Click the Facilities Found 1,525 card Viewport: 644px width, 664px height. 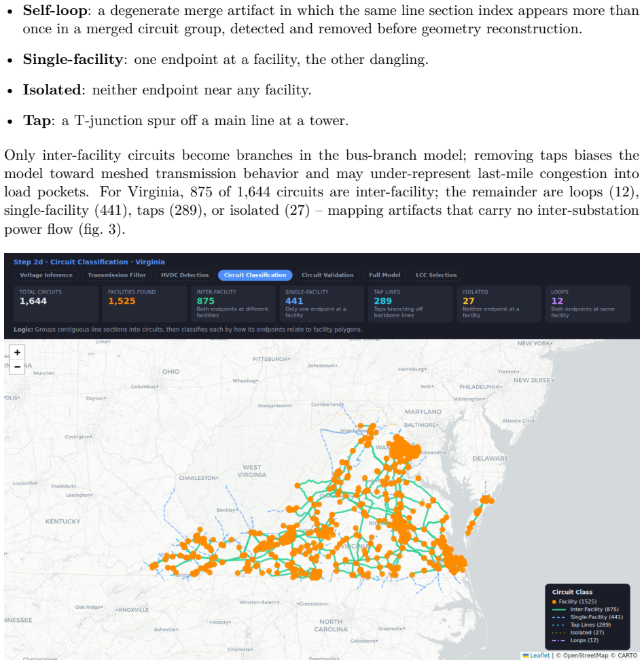(145, 304)
